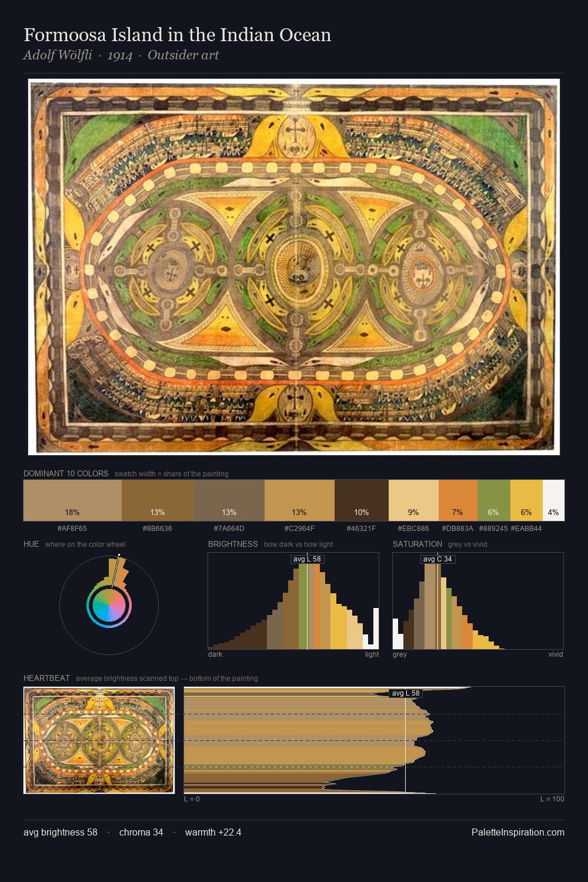588x882 pixels.
Task: Click the footer text 'avg brightness 58'
Action: tap(61, 833)
